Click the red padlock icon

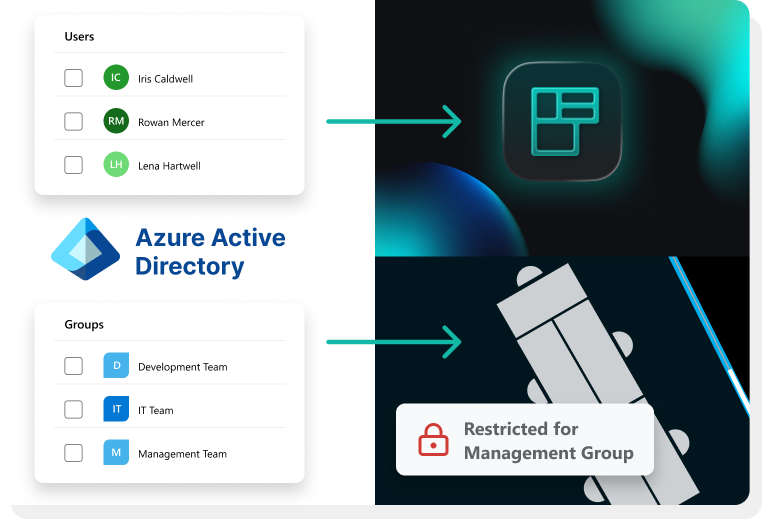pos(433,440)
